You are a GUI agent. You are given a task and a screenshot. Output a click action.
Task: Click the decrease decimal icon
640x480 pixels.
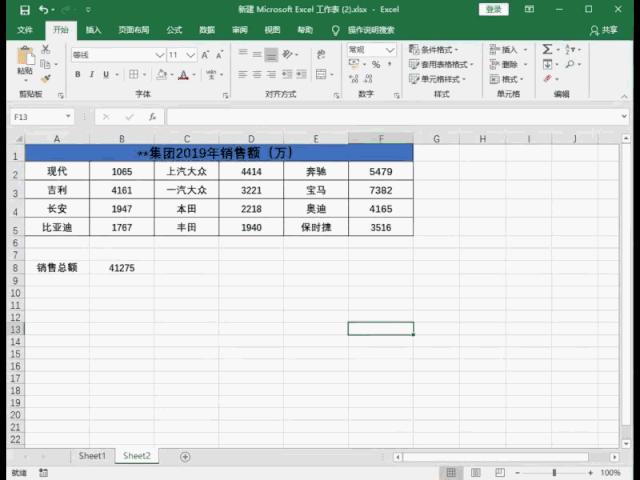click(x=368, y=79)
